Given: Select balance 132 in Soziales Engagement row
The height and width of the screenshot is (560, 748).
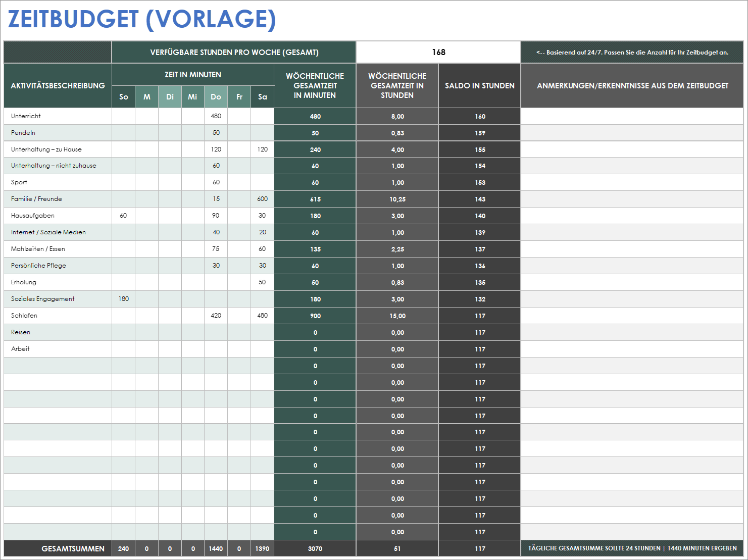Looking at the screenshot, I should [480, 299].
